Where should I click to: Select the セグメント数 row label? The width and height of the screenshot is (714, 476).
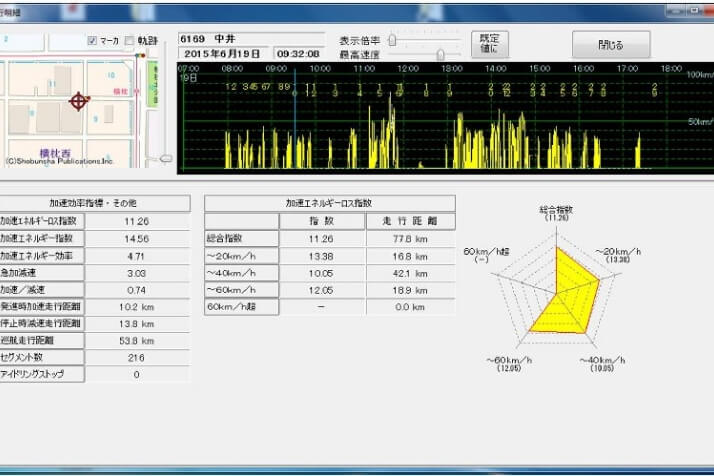pyautogui.click(x=41, y=357)
